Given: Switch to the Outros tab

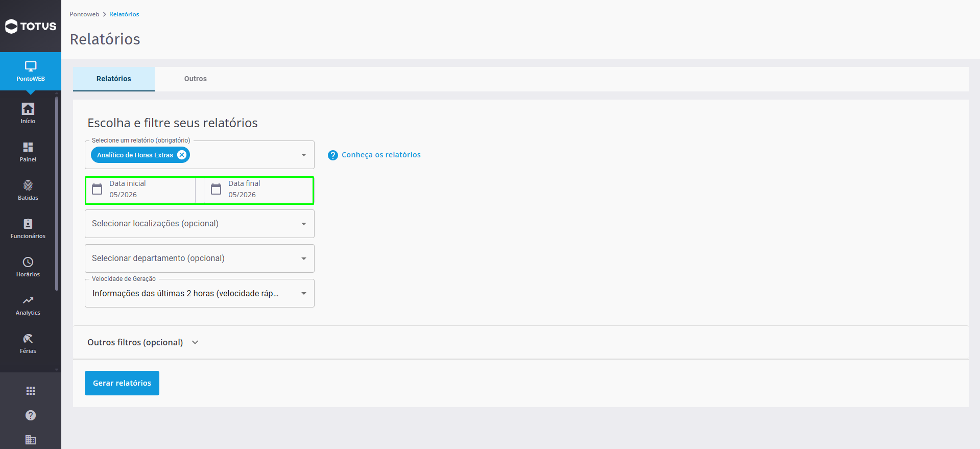Looking at the screenshot, I should [196, 79].
